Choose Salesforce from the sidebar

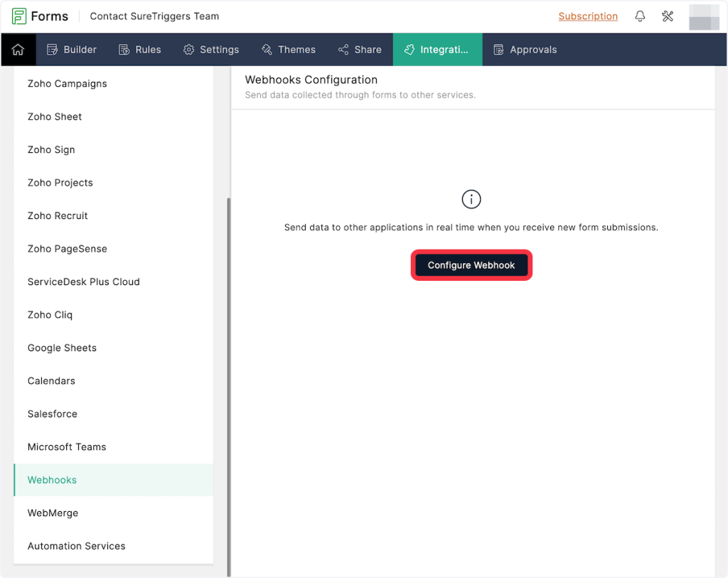(53, 414)
